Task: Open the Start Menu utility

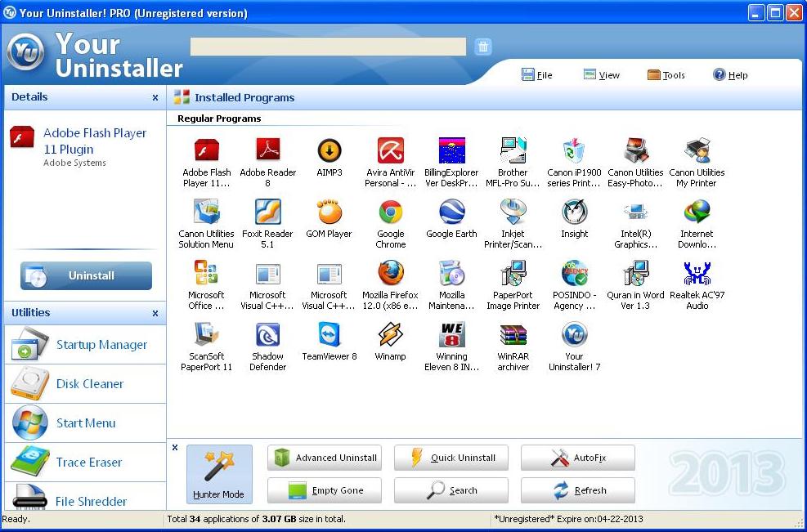Action: tap(85, 423)
